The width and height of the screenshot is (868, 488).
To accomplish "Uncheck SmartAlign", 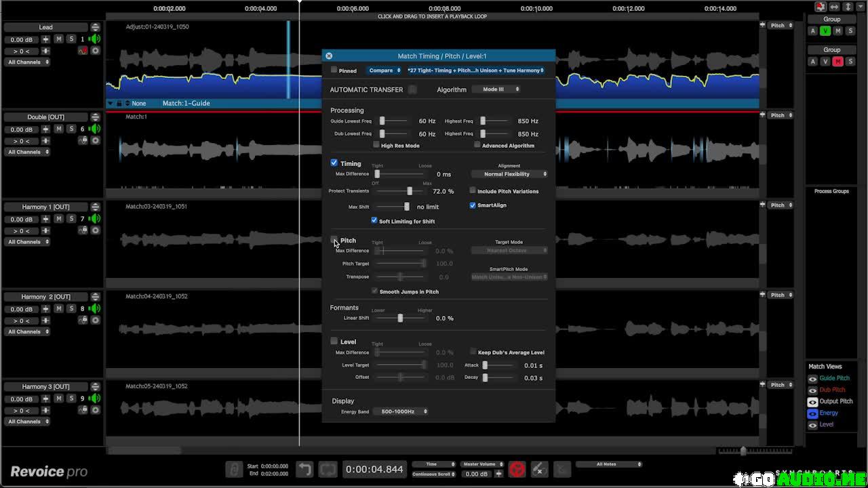I will point(473,205).
